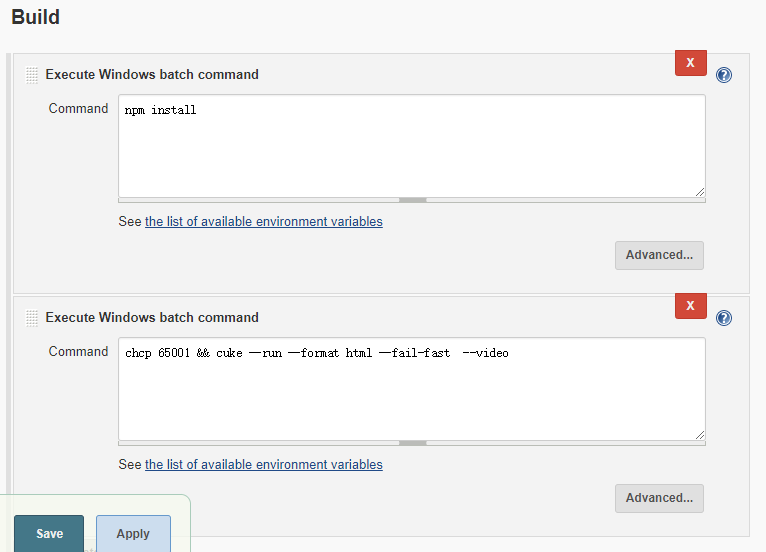Delete the chcp cuke build step
766x552 pixels.
(690, 305)
